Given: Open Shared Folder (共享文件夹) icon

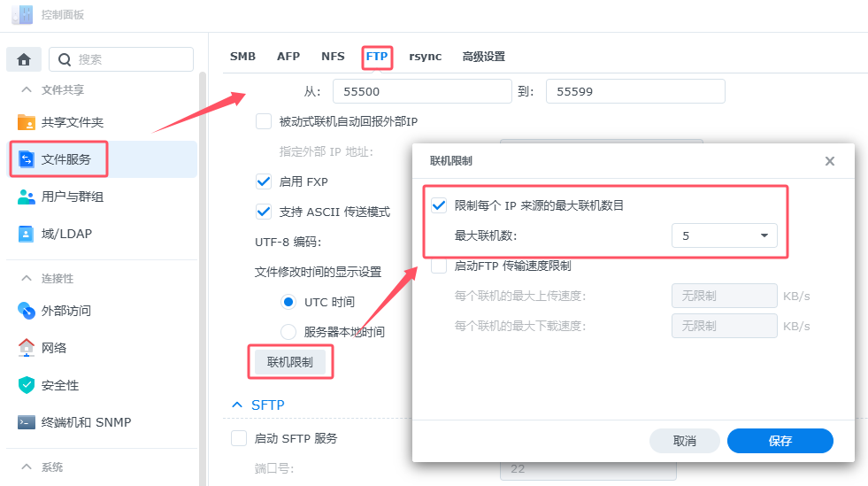Looking at the screenshot, I should point(27,122).
